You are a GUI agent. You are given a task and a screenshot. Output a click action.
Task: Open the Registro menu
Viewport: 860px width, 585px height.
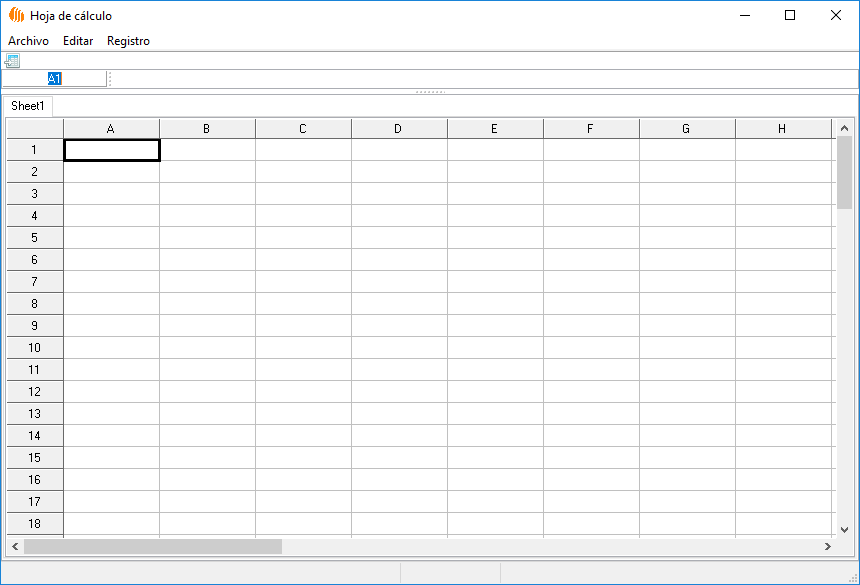pyautogui.click(x=128, y=41)
